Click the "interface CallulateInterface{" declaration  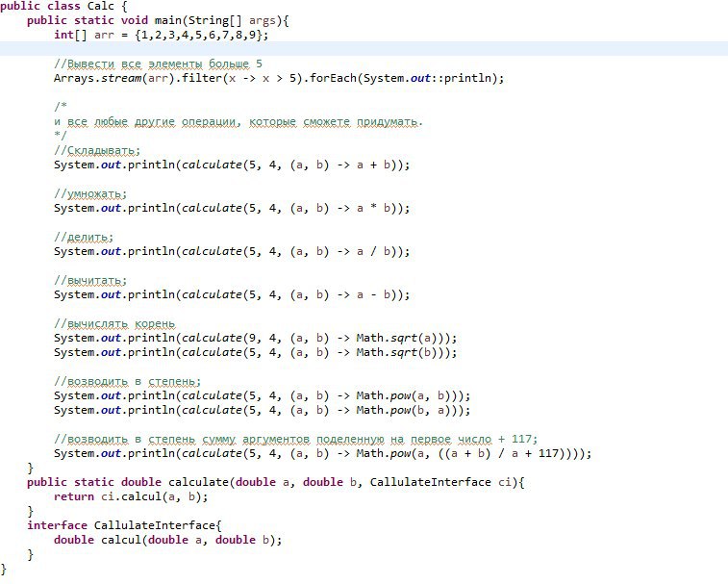(x=124, y=525)
